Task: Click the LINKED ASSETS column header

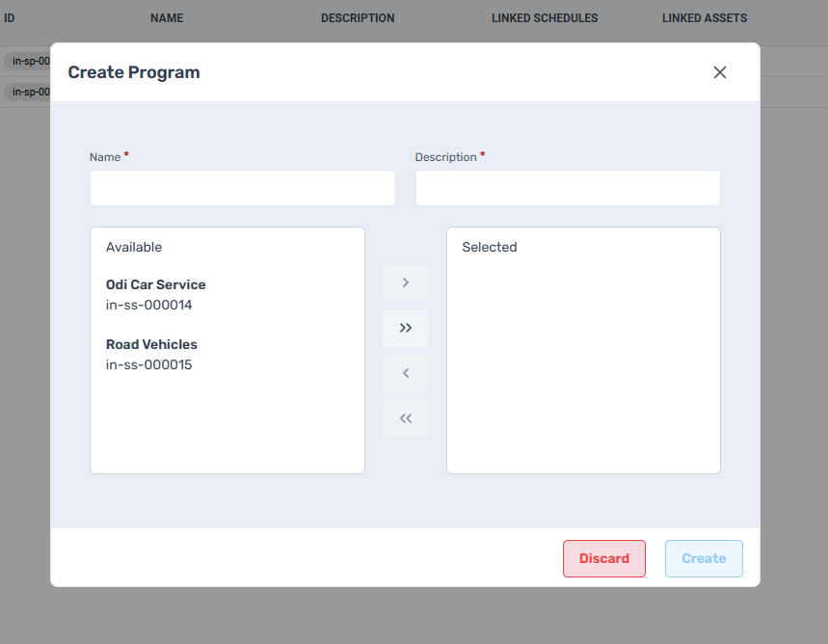Action: click(x=705, y=18)
